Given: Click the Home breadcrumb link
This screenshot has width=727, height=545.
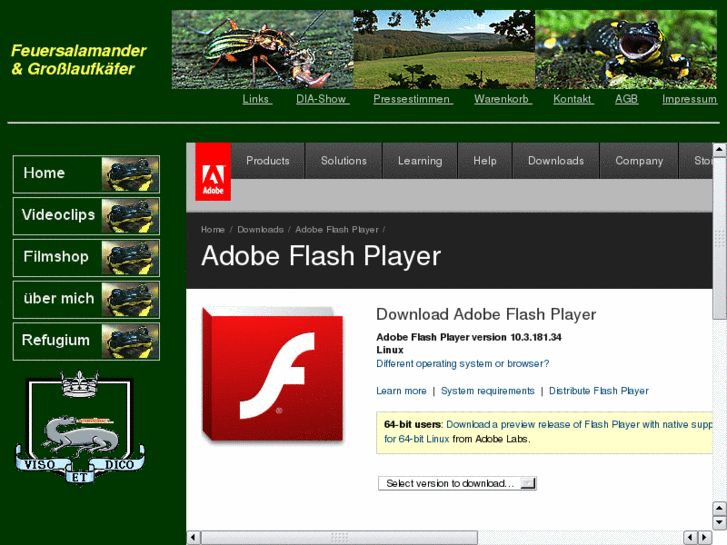Looking at the screenshot, I should 213,230.
